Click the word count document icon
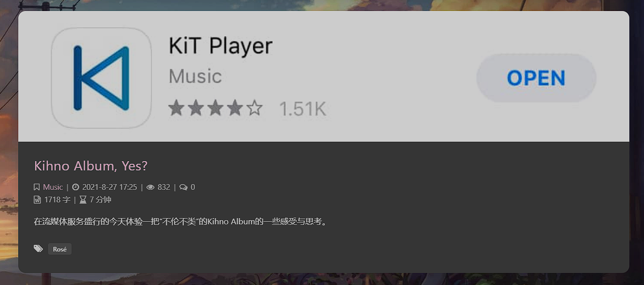The image size is (644, 285). click(37, 200)
